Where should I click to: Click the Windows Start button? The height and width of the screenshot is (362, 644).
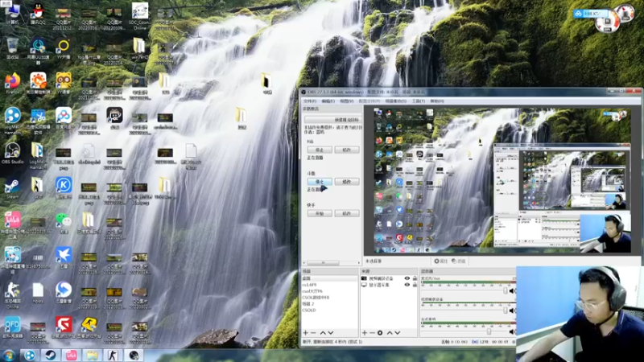pyautogui.click(x=8, y=356)
